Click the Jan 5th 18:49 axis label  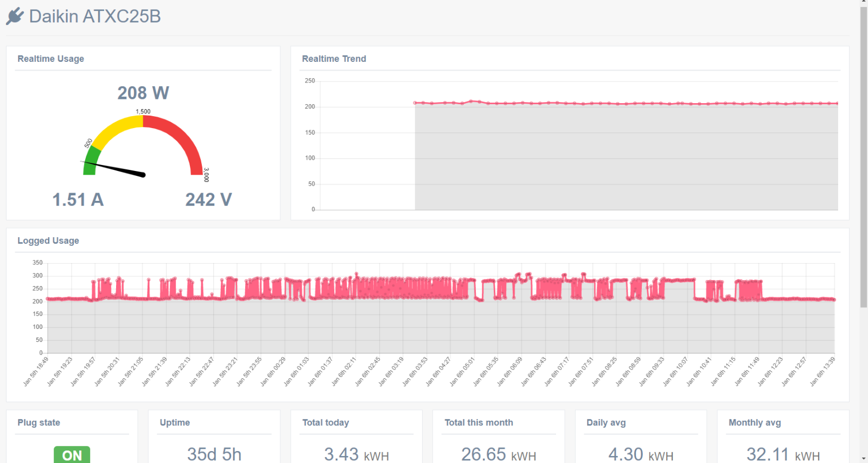pyautogui.click(x=36, y=371)
